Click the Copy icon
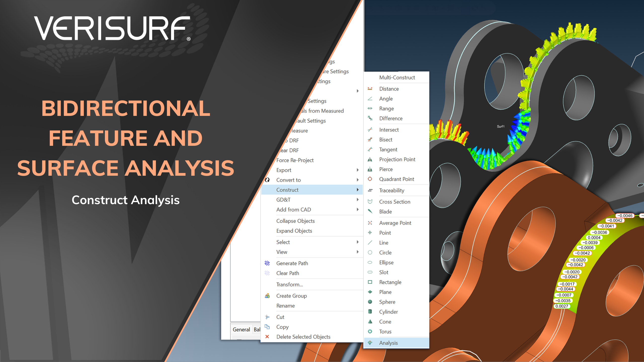Screen dimensions: 644x362 pos(267,327)
